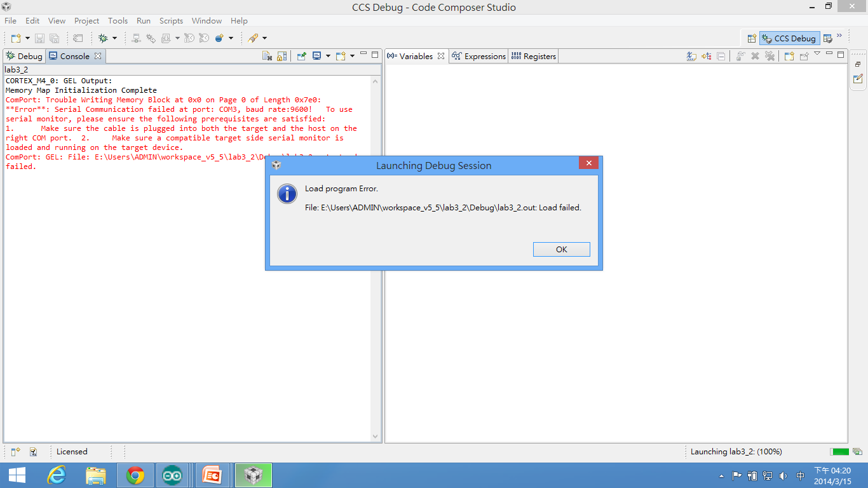Open the Search dropdown arrow

(264, 38)
